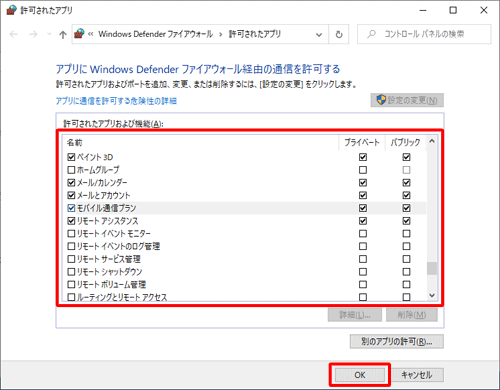Click the list scroll down arrow
Screen dimensions: 500x390
[x=432, y=295]
